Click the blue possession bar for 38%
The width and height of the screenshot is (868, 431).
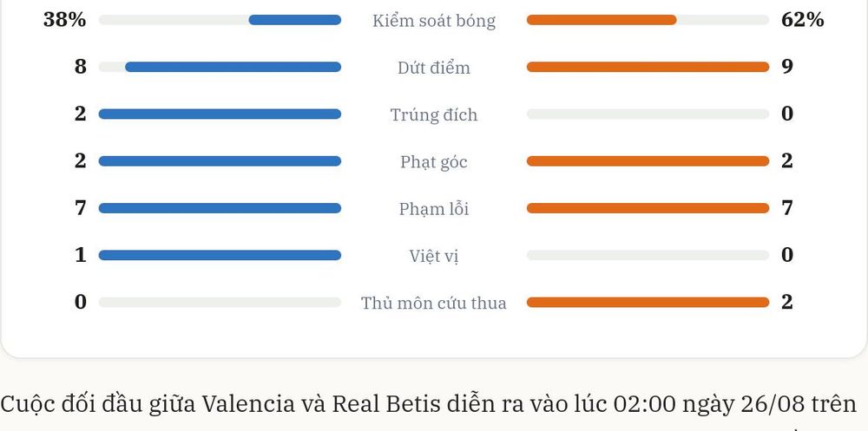294,20
